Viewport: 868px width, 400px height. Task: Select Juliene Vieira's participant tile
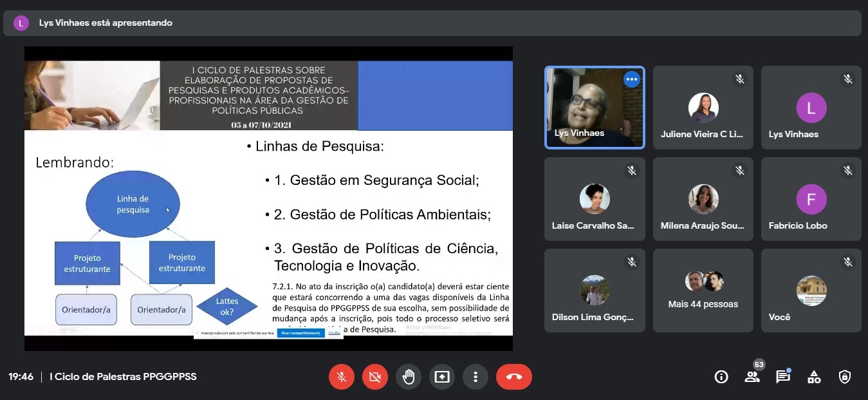(x=703, y=108)
